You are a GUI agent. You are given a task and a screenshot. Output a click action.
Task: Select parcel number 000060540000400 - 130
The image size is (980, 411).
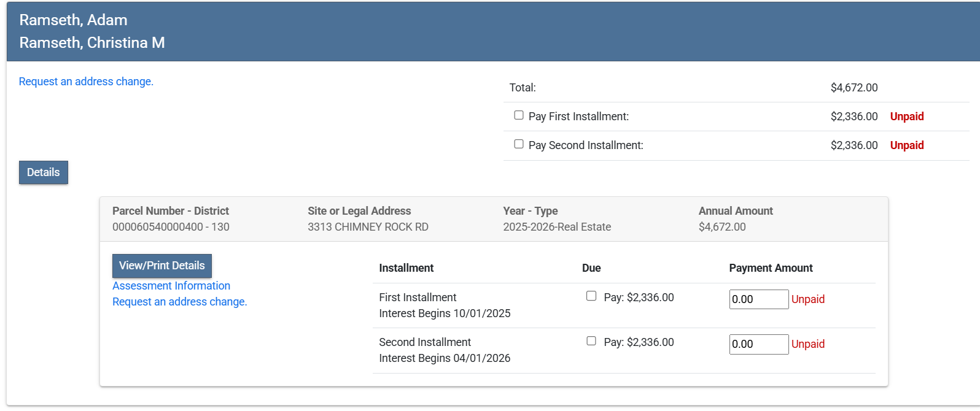pos(171,227)
